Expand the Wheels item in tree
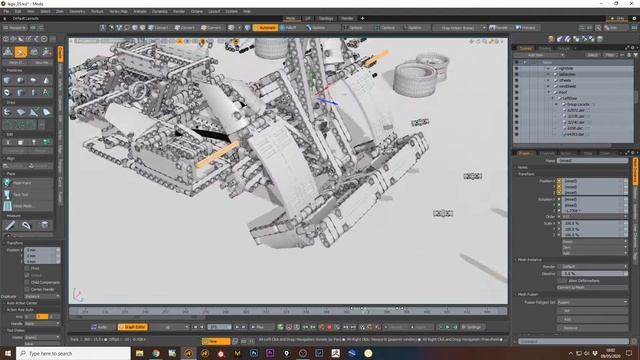The width and height of the screenshot is (640, 360). coord(548,80)
